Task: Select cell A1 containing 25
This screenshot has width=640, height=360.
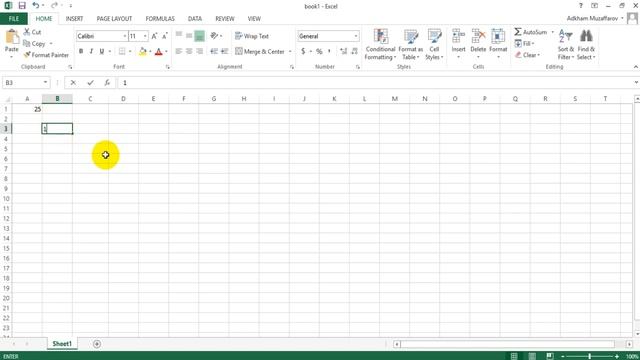Action: [x=27, y=109]
